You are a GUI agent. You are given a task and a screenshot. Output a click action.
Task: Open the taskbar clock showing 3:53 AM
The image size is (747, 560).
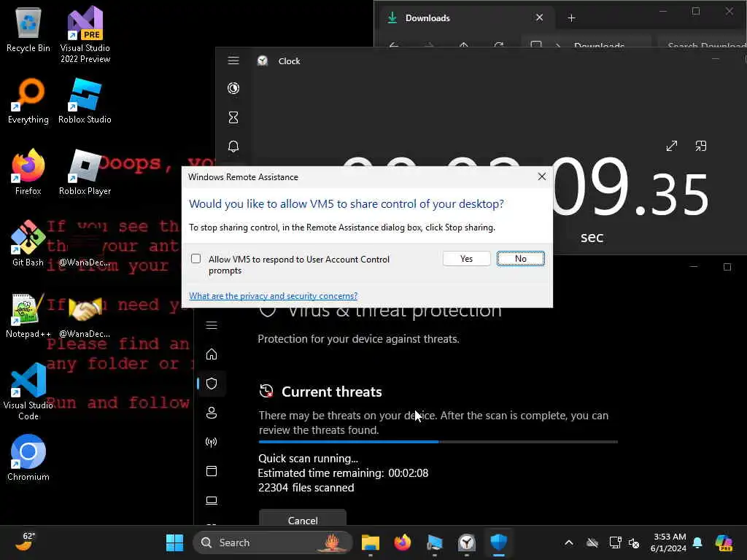(669, 542)
